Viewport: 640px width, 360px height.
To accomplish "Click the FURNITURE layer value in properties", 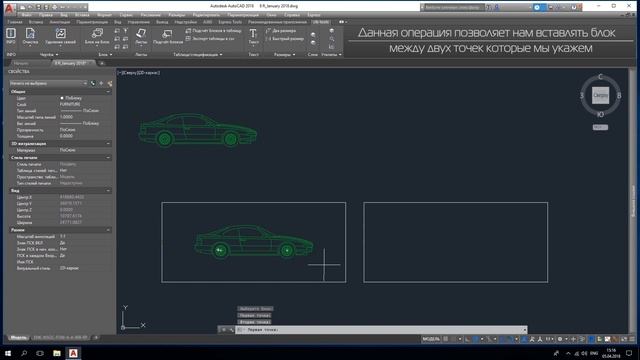I will (70, 104).
